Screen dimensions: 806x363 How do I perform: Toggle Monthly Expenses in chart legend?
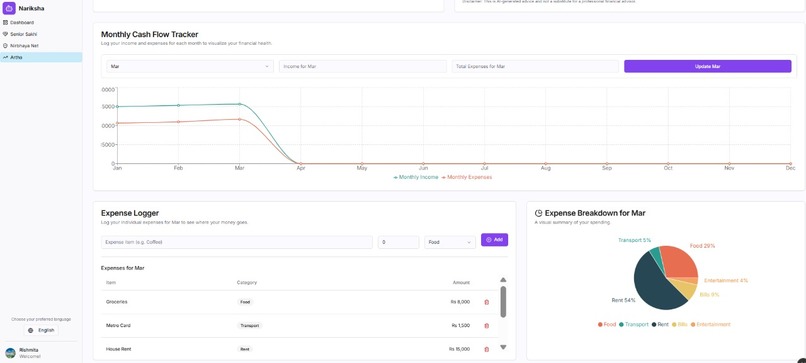tap(467, 177)
